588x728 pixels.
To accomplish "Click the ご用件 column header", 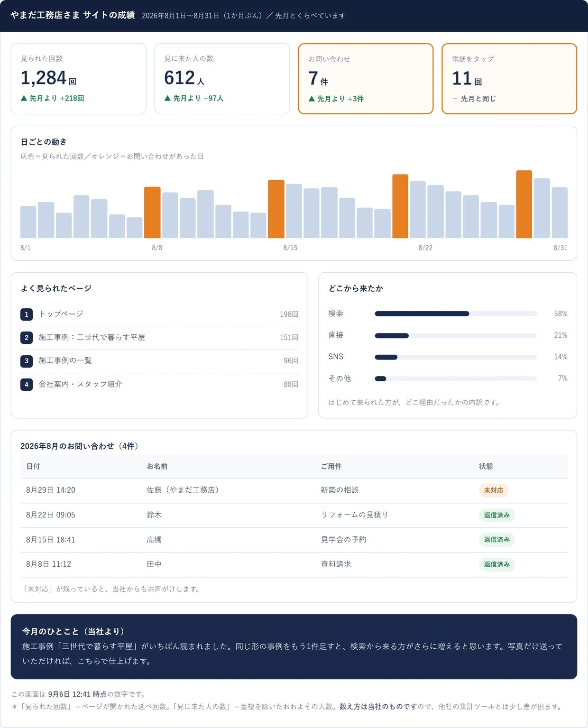I will (331, 467).
